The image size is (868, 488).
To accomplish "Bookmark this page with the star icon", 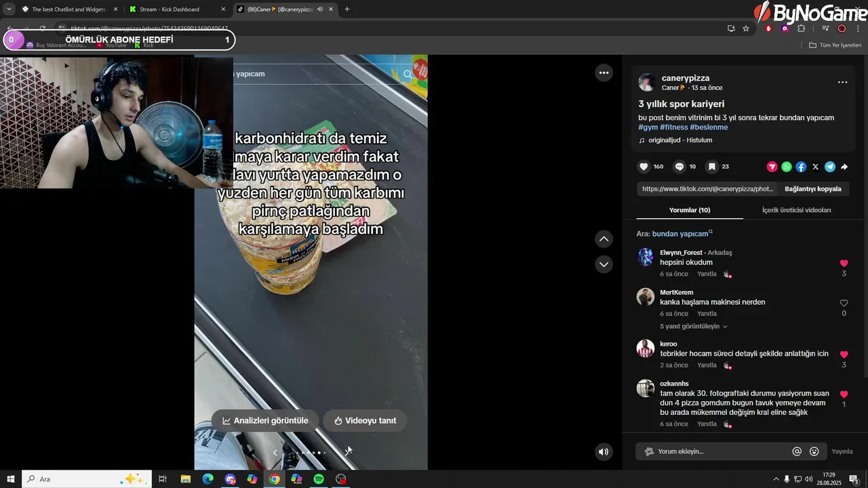I will click(746, 28).
